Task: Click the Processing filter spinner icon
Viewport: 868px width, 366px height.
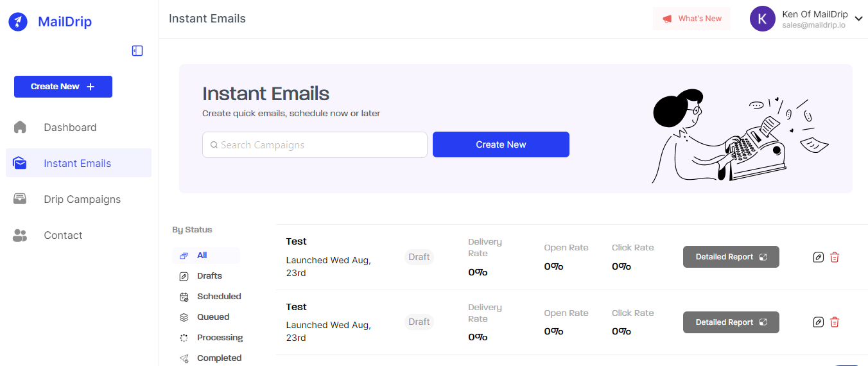Action: click(x=184, y=338)
